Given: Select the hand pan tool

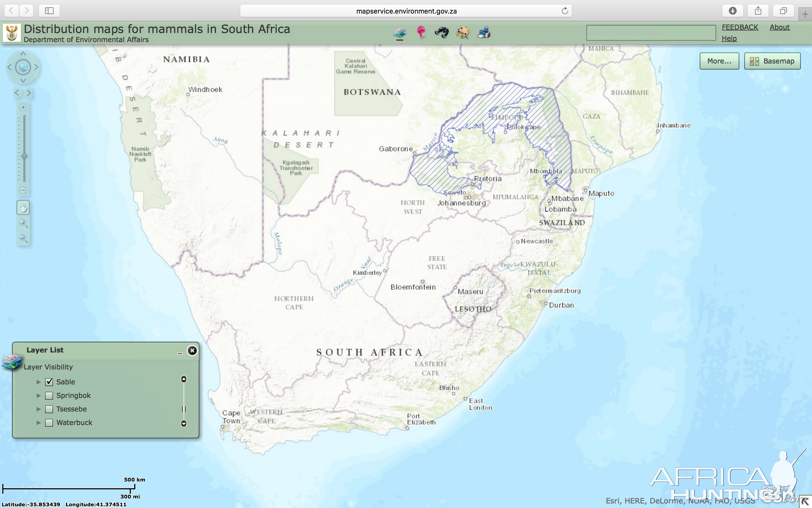Looking at the screenshot, I should [23, 208].
